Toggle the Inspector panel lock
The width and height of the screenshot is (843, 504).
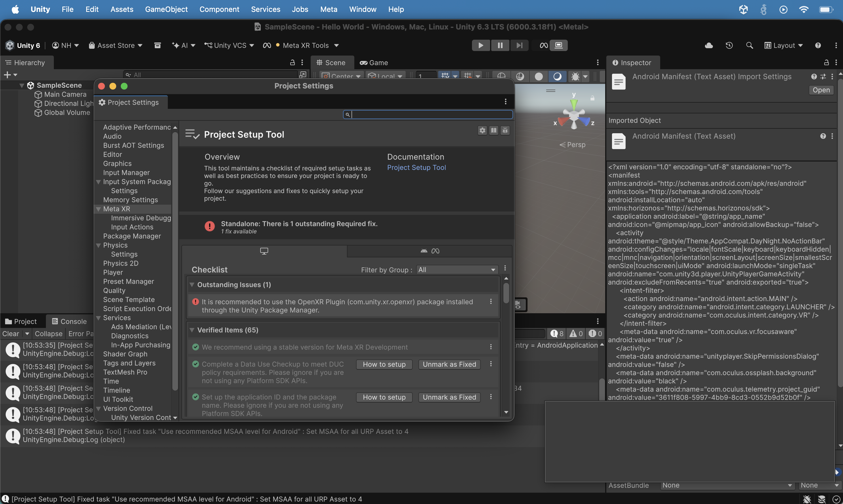point(826,62)
